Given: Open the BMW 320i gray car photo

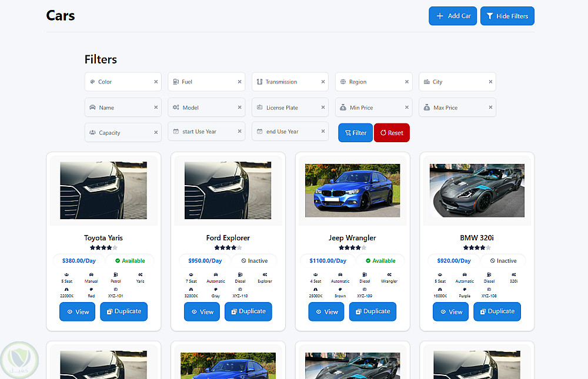Looking at the screenshot, I should (477, 190).
